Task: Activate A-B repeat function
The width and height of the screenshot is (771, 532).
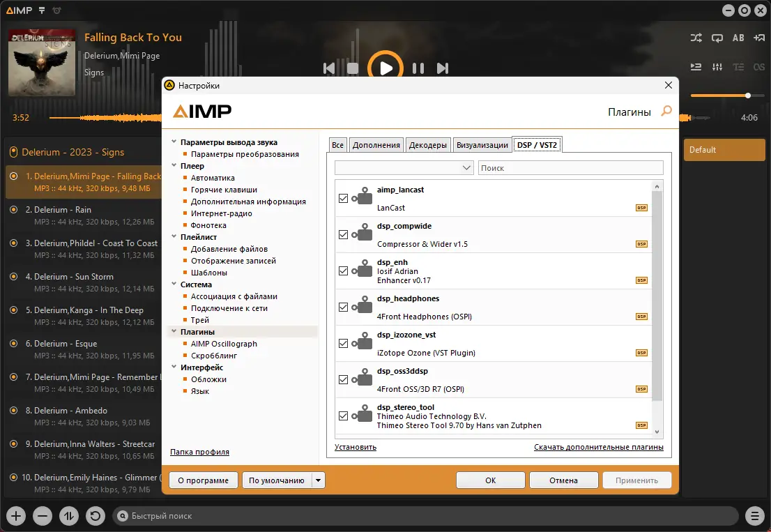Action: [738, 38]
